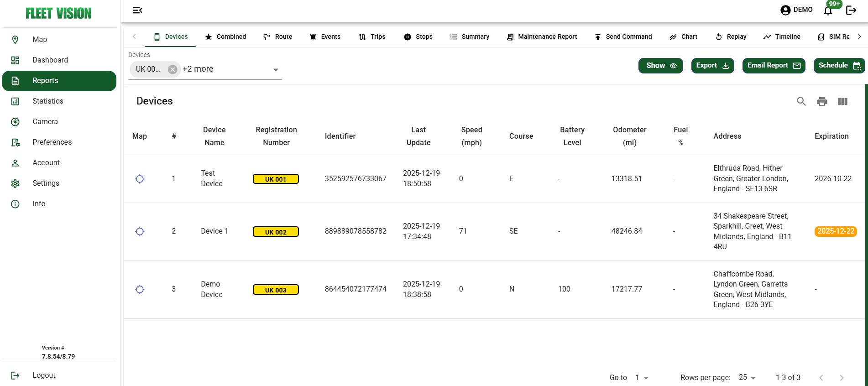The width and height of the screenshot is (868, 386).
Task: Click the Show button
Action: coord(660,66)
